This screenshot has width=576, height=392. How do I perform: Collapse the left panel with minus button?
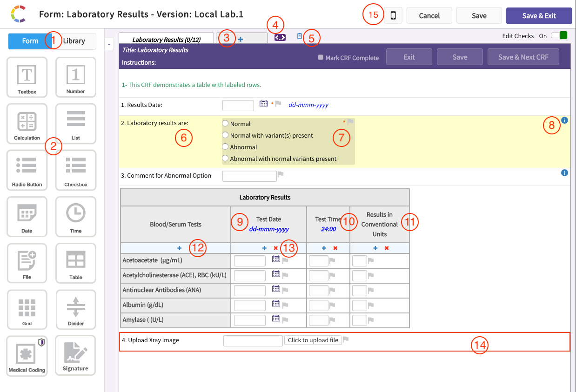[108, 44]
